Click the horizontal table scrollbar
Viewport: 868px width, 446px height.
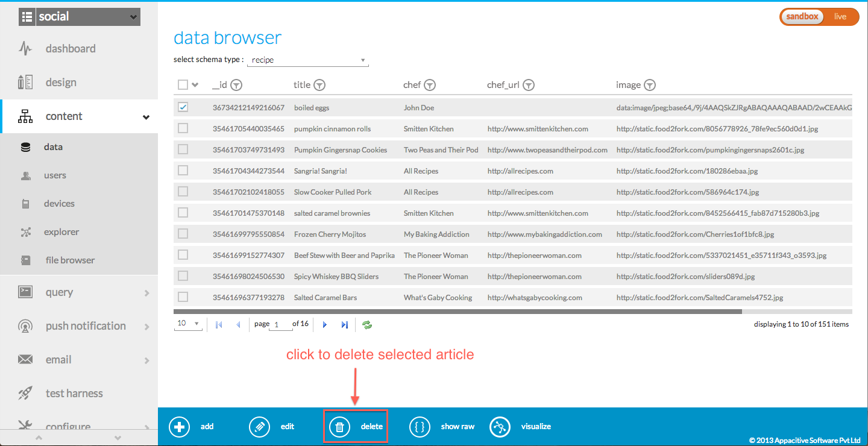[458, 312]
